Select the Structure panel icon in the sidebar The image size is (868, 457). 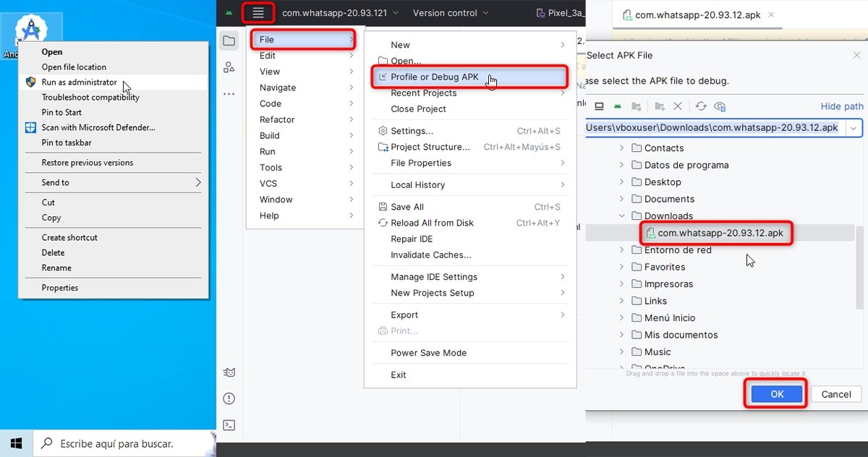click(229, 67)
